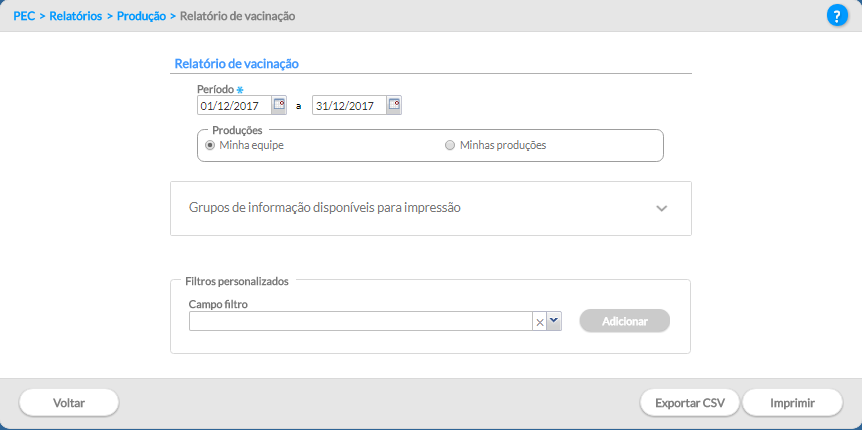The width and height of the screenshot is (862, 430).
Task: Click the Relatório de vacinação breadcrumb text
Action: 237,16
